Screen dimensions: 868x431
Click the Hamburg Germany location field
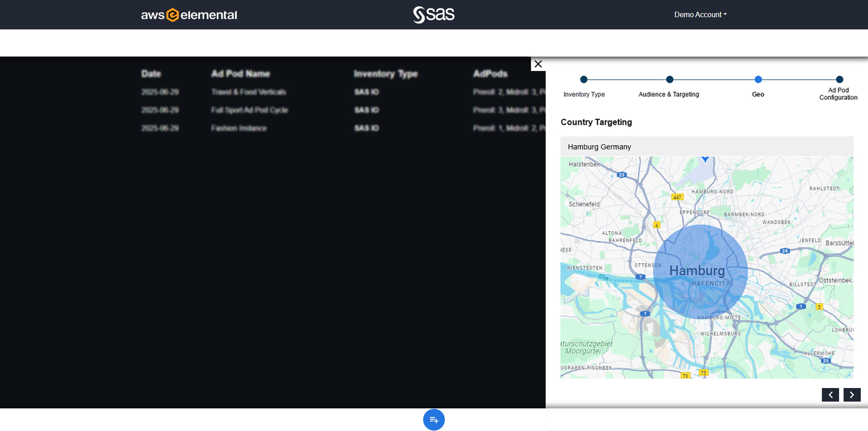(707, 147)
